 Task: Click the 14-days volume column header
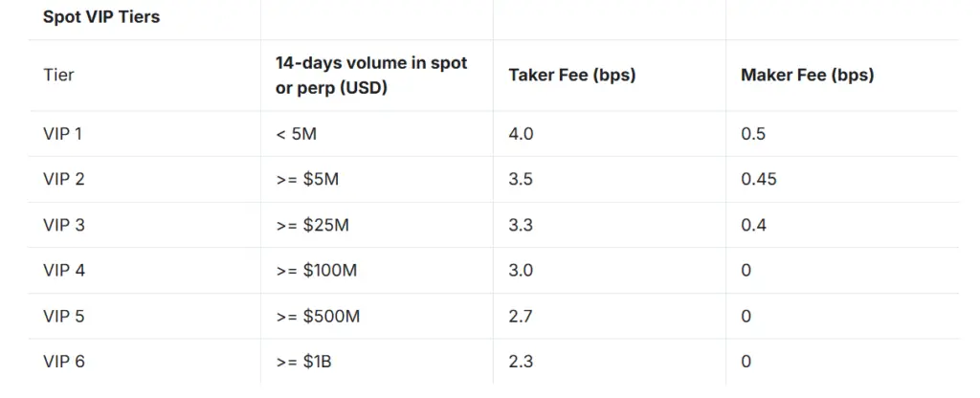(371, 75)
